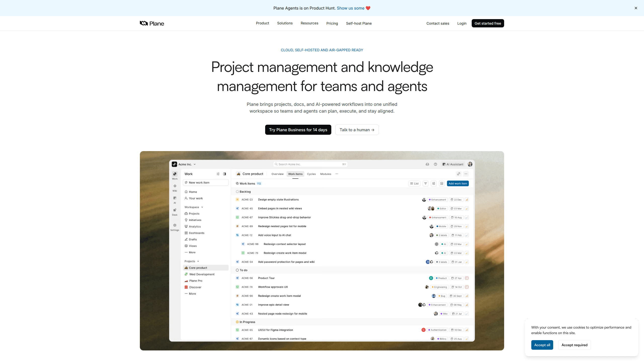Open the Desk section icon in the rail
Viewport: 644px width, 362px height.
(x=175, y=210)
